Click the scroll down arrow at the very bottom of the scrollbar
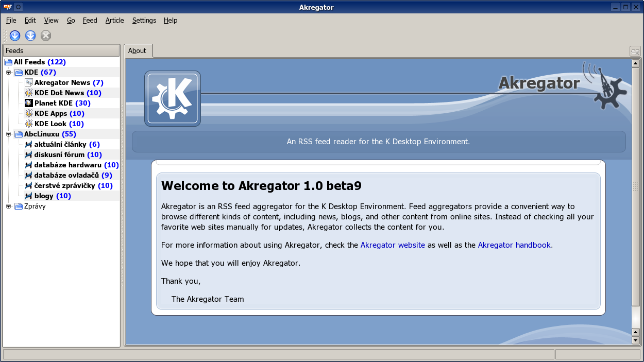Screen dimensions: 644x362 [636, 340]
